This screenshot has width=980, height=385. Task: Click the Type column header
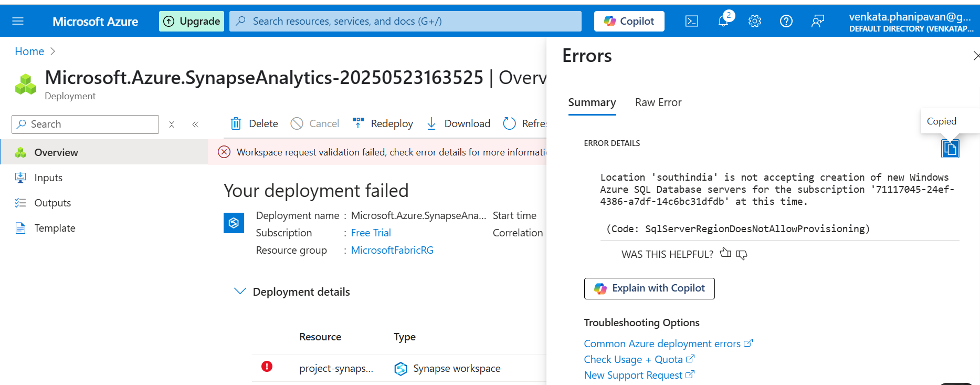tap(405, 337)
